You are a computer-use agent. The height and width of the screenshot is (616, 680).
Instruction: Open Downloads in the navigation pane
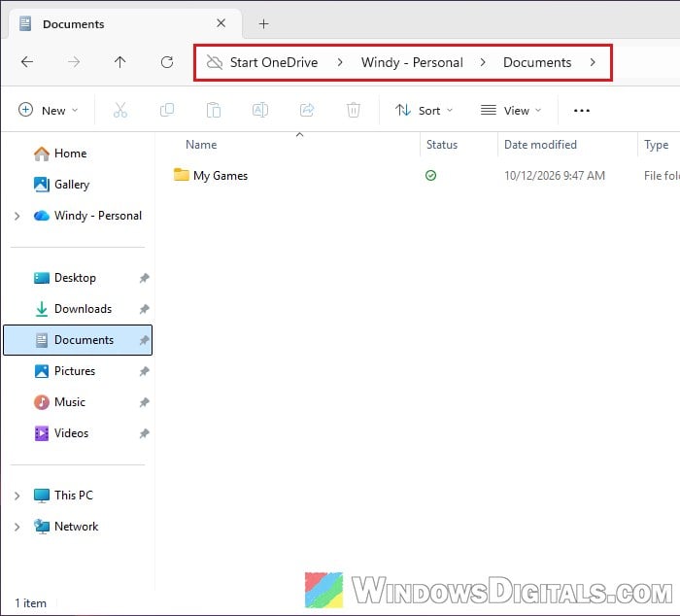pyautogui.click(x=83, y=309)
